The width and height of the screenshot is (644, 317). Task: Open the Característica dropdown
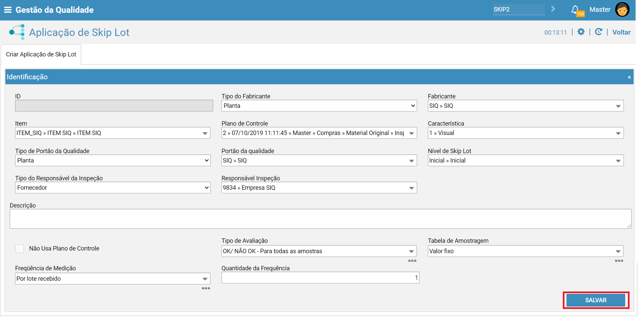point(525,133)
